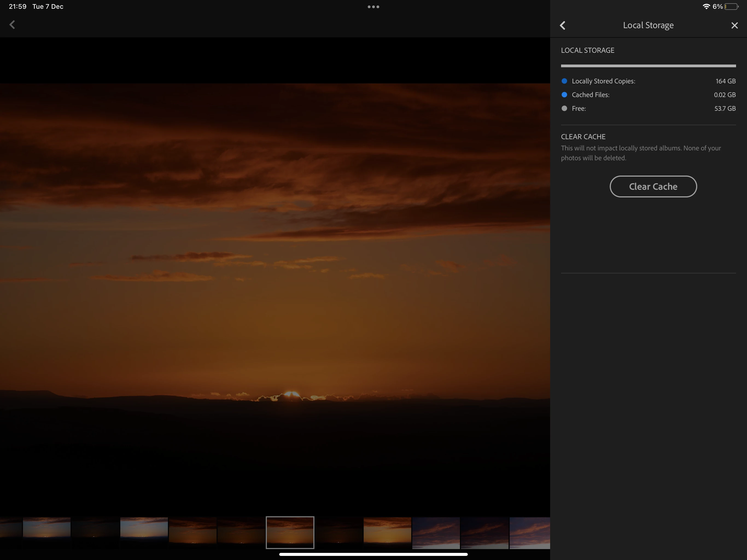Tap the battery indicator icon

pyautogui.click(x=731, y=6)
